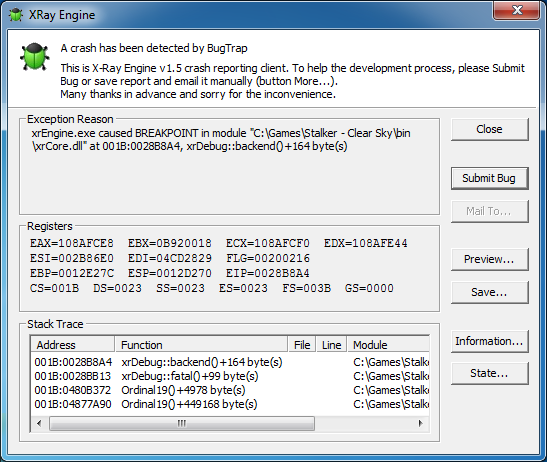
Task: Click the CS=001B segment register
Action: tap(54, 288)
